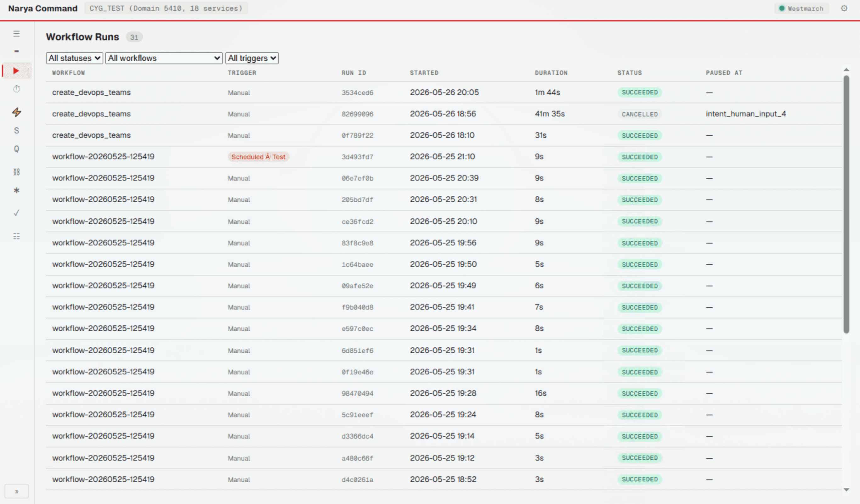Screen dimensions: 860x504
Task: Open settings gear icon in top bar
Action: pos(844,8)
